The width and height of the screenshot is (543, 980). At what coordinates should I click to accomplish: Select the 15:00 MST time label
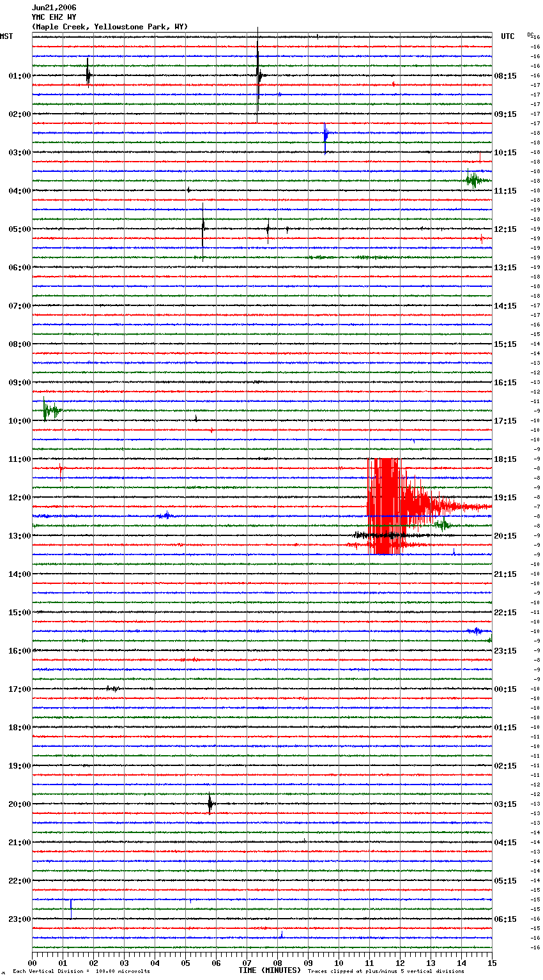[20, 613]
